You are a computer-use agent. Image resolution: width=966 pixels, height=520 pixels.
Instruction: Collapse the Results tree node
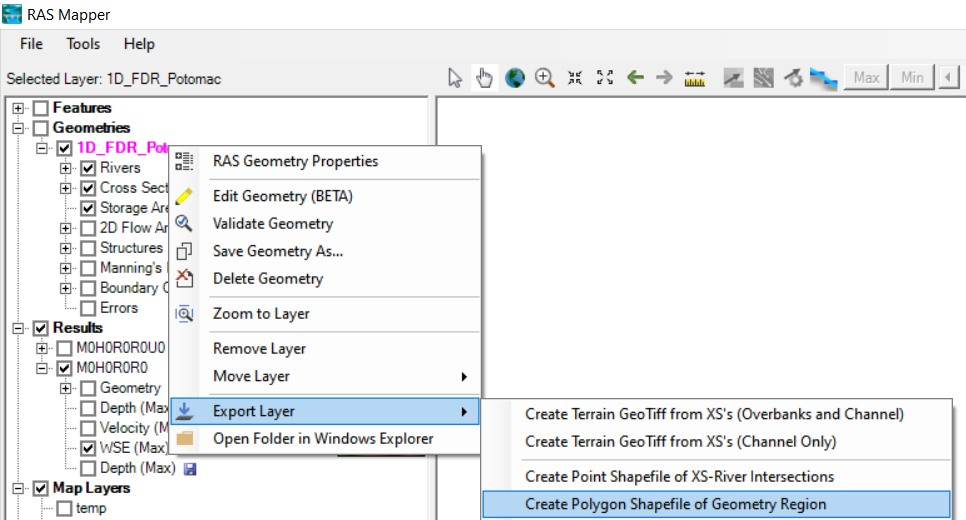tap(18, 328)
